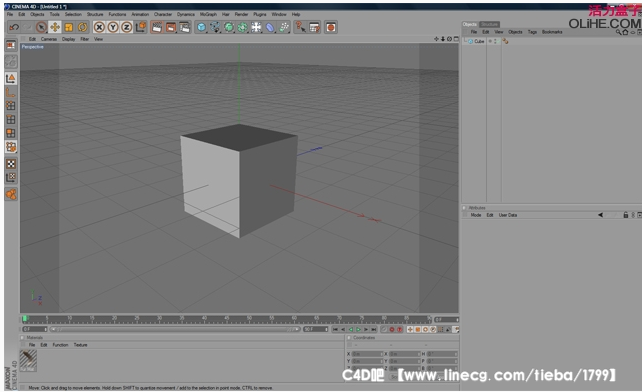642x392 pixels.
Task: Select the Scale tool
Action: click(68, 27)
